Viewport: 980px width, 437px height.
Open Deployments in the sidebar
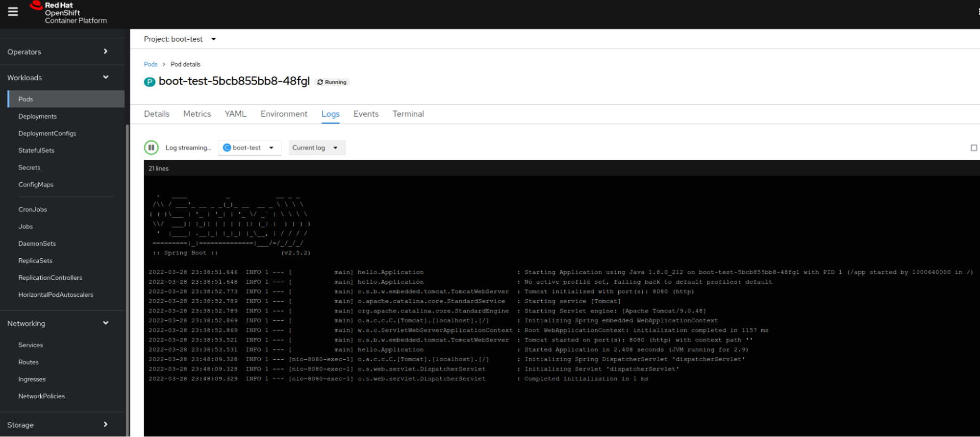(x=38, y=116)
